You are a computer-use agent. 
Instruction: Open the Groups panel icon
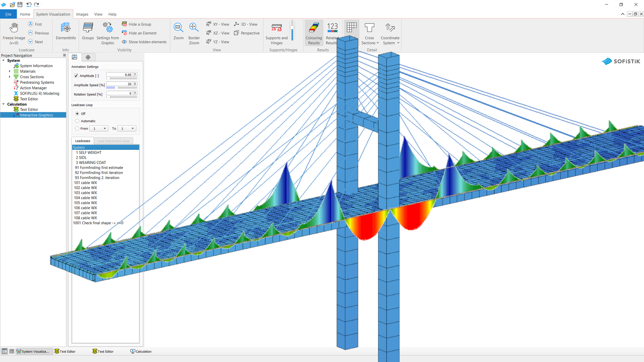pos(88,28)
